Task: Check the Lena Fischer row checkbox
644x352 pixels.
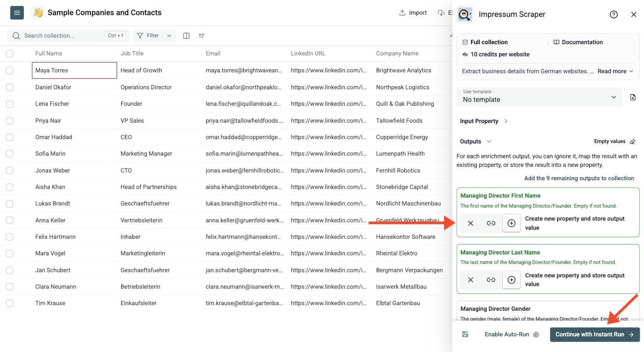Action: click(x=10, y=104)
